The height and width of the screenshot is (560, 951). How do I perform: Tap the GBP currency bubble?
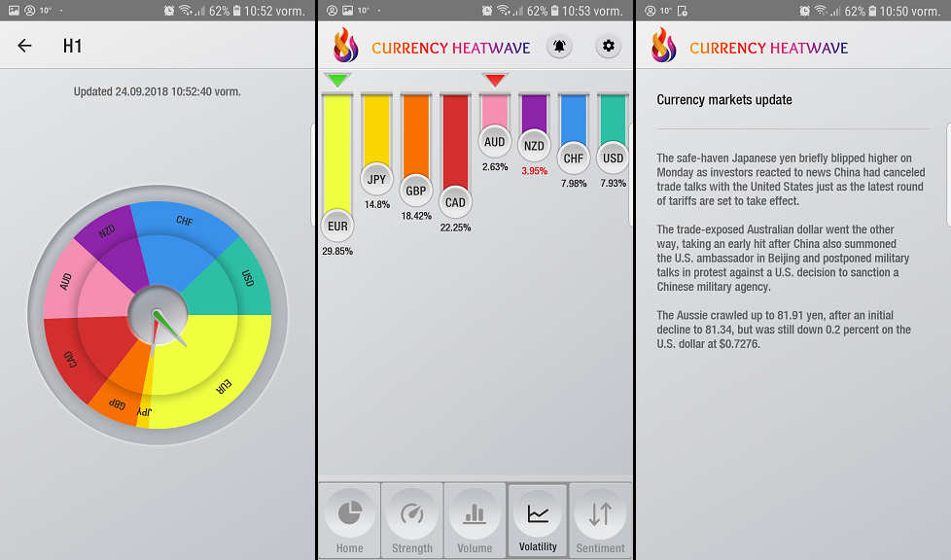click(x=416, y=191)
